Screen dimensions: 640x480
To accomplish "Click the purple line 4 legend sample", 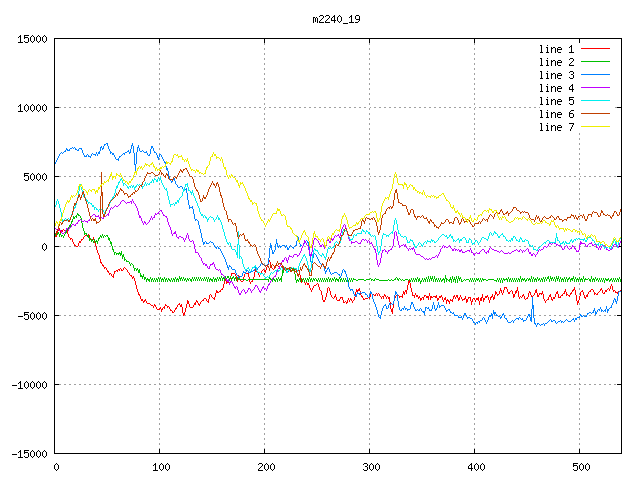I will coord(596,88).
